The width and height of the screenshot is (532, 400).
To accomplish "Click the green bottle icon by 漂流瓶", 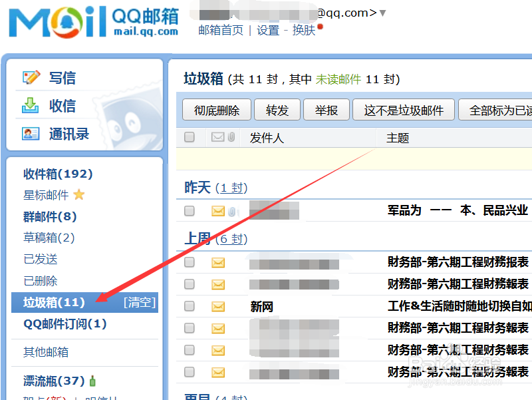I will (x=92, y=381).
